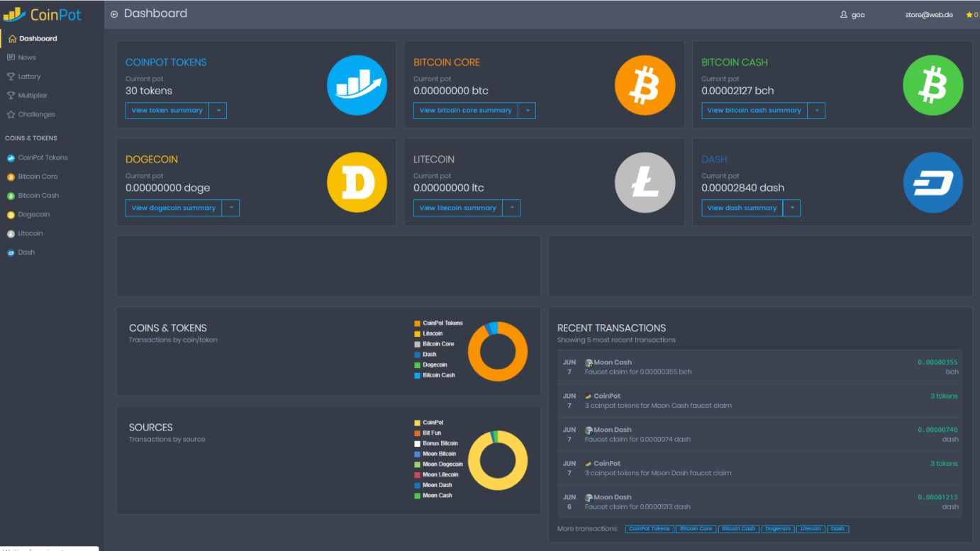Image resolution: width=980 pixels, height=551 pixels.
Task: Click the CoinPot Tokens blue chart icon
Action: pyautogui.click(x=357, y=85)
